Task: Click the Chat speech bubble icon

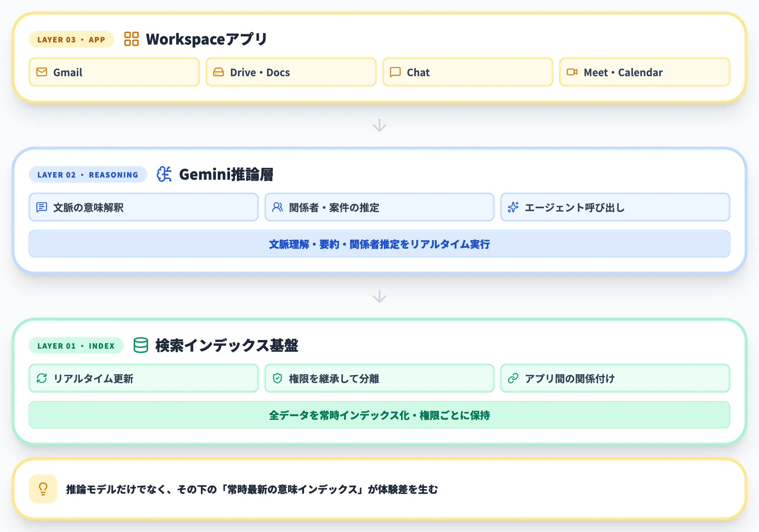Action: [395, 72]
